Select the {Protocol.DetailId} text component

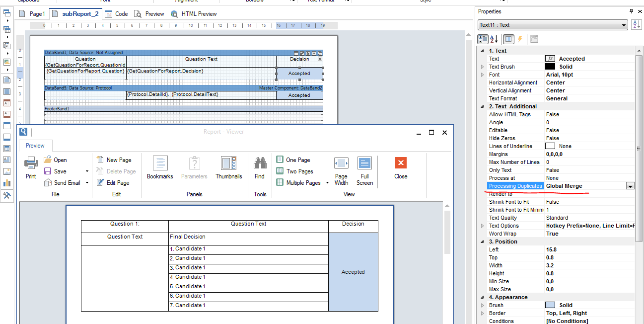201,95
